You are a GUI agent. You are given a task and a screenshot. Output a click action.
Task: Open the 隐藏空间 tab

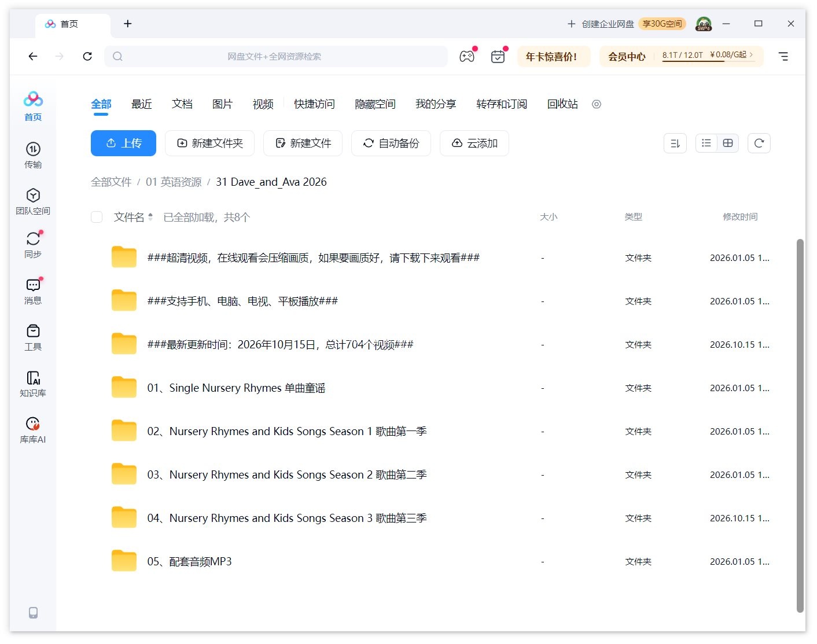pos(375,104)
